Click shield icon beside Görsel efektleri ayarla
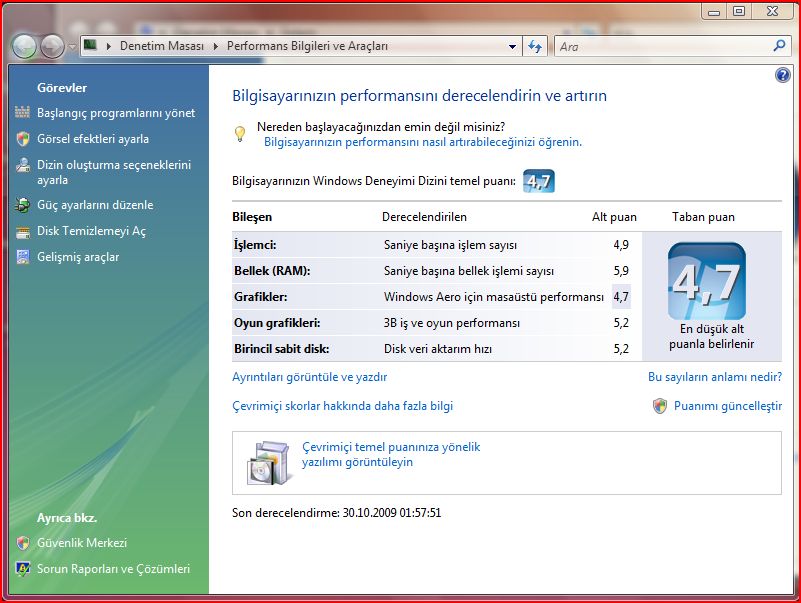 tap(22, 138)
